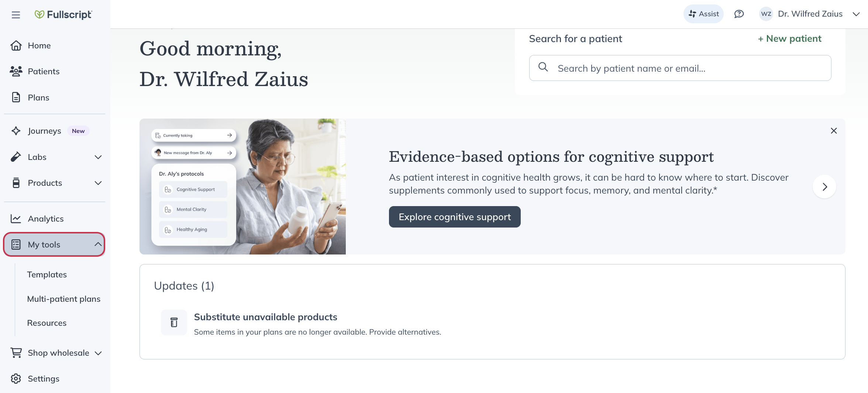868x393 pixels.
Task: Click the Explore cognitive support button
Action: tap(454, 217)
